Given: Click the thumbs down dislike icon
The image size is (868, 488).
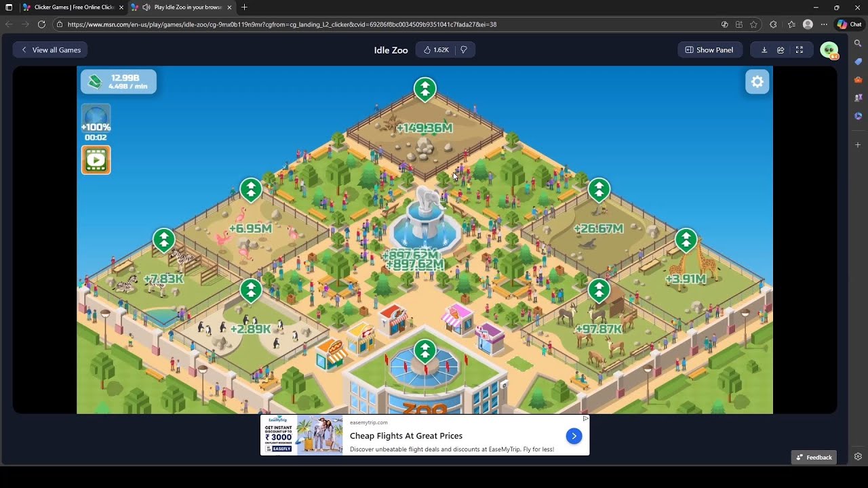Looking at the screenshot, I should pos(464,49).
